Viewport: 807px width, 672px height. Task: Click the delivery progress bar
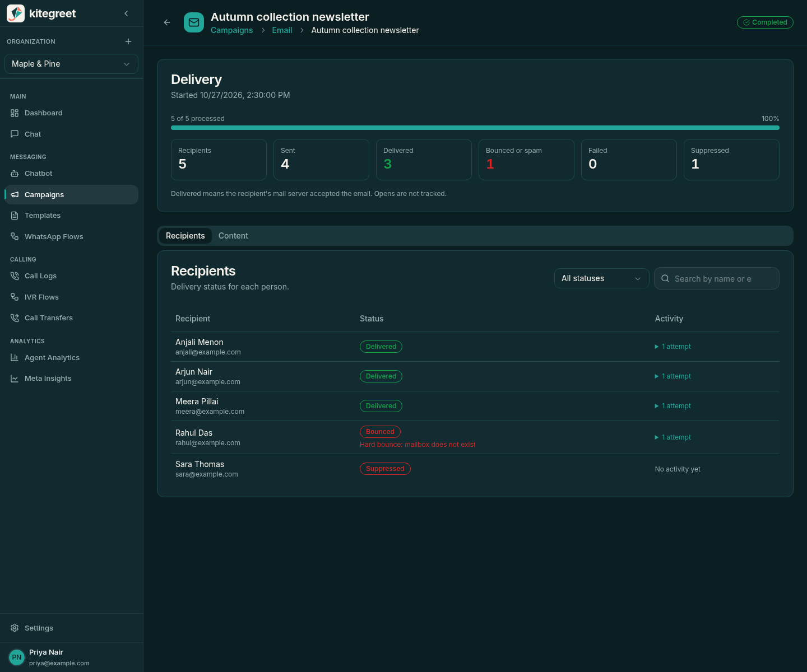pos(475,128)
